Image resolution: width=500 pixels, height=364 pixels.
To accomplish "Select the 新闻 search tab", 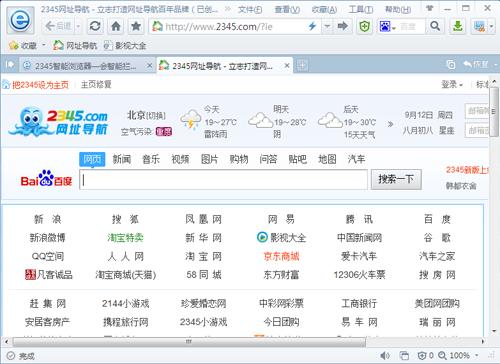I will tap(121, 159).
